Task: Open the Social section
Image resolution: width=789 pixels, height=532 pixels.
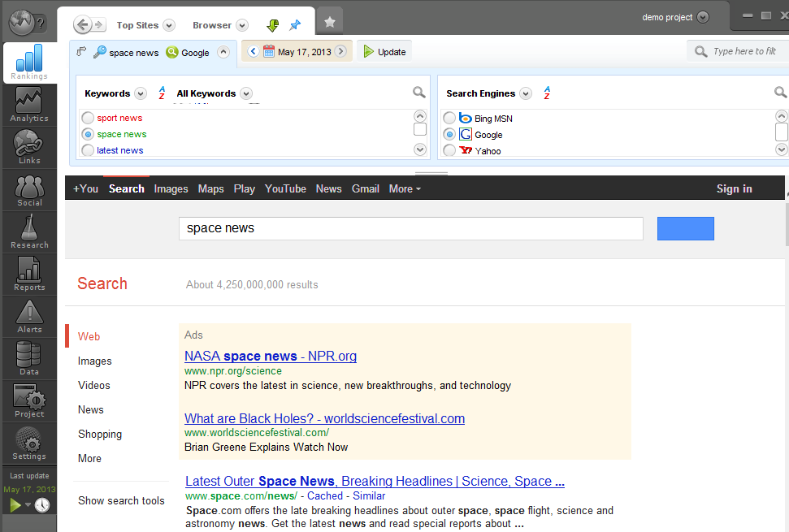Action: click(x=29, y=189)
